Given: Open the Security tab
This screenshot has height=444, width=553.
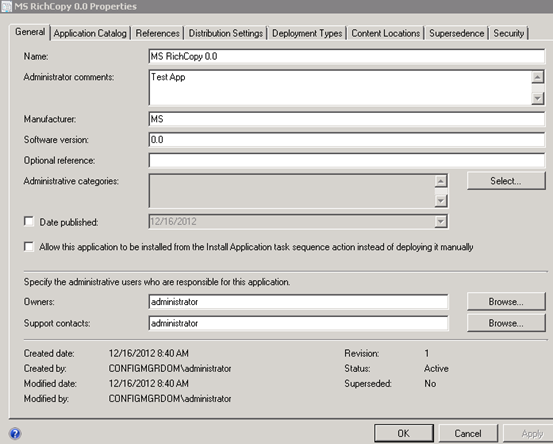Looking at the screenshot, I should [509, 34].
